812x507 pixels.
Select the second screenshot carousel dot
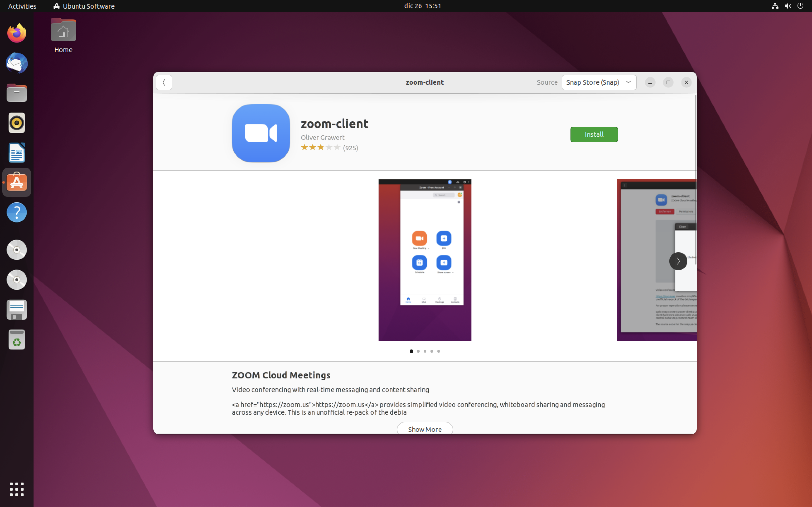[x=418, y=351]
